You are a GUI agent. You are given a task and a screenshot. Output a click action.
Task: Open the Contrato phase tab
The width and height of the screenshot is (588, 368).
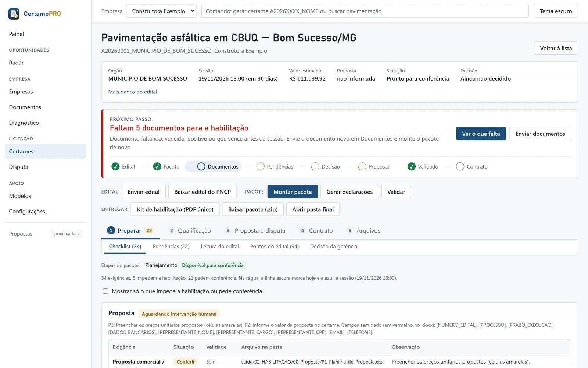point(316,231)
